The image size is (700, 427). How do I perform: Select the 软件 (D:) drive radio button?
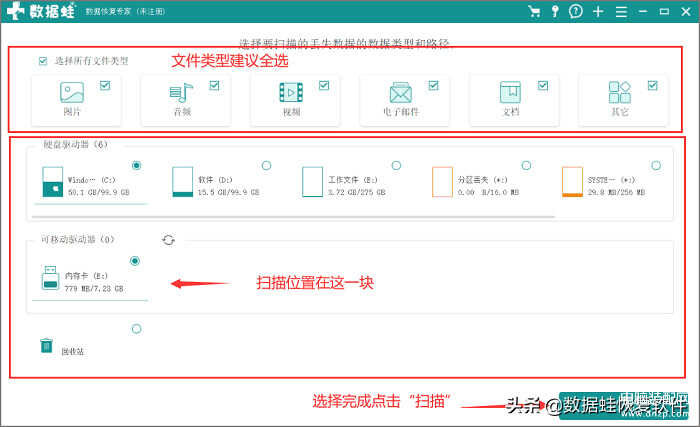click(x=267, y=165)
